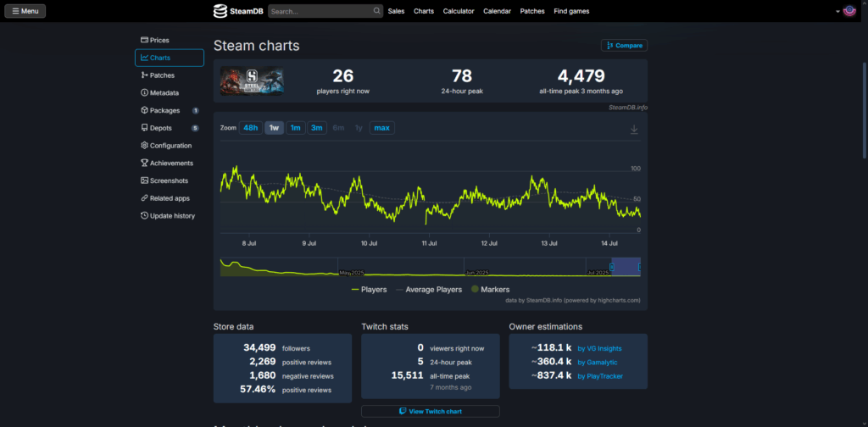Open the hamburger Menu button
The width and height of the screenshot is (868, 427).
click(25, 11)
